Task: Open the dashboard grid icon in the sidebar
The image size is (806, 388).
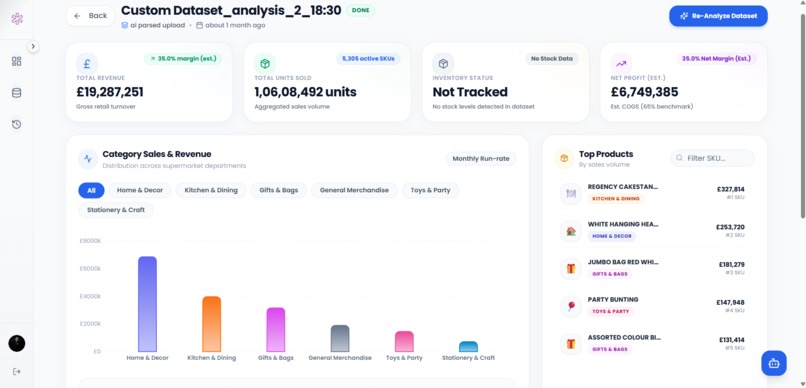Action: coord(16,62)
